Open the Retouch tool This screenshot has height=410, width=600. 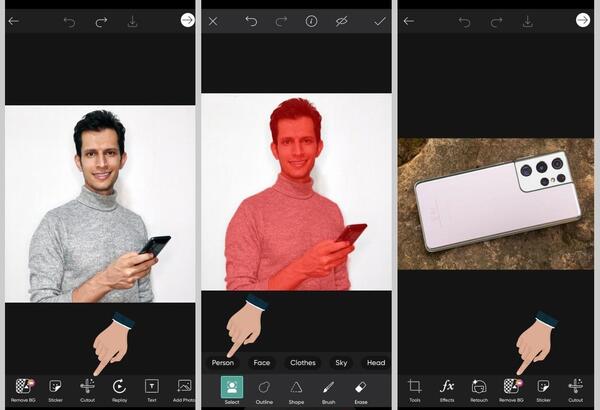pos(479,390)
